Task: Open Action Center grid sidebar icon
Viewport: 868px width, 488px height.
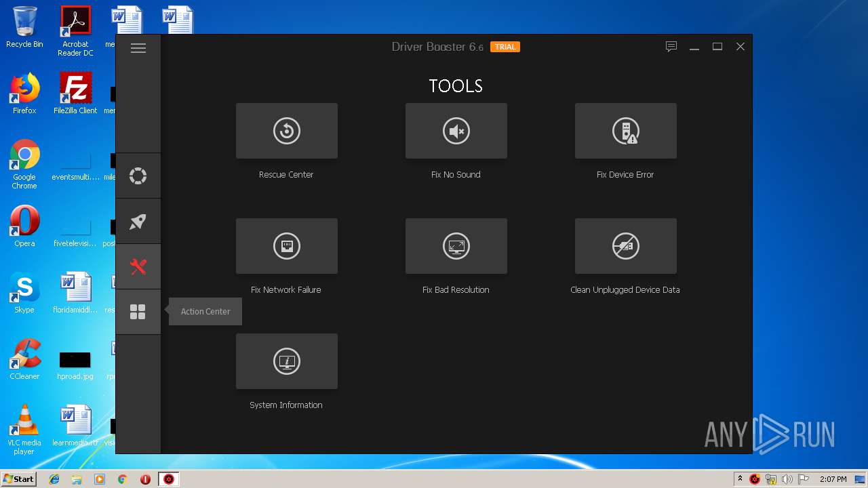Action: click(138, 312)
